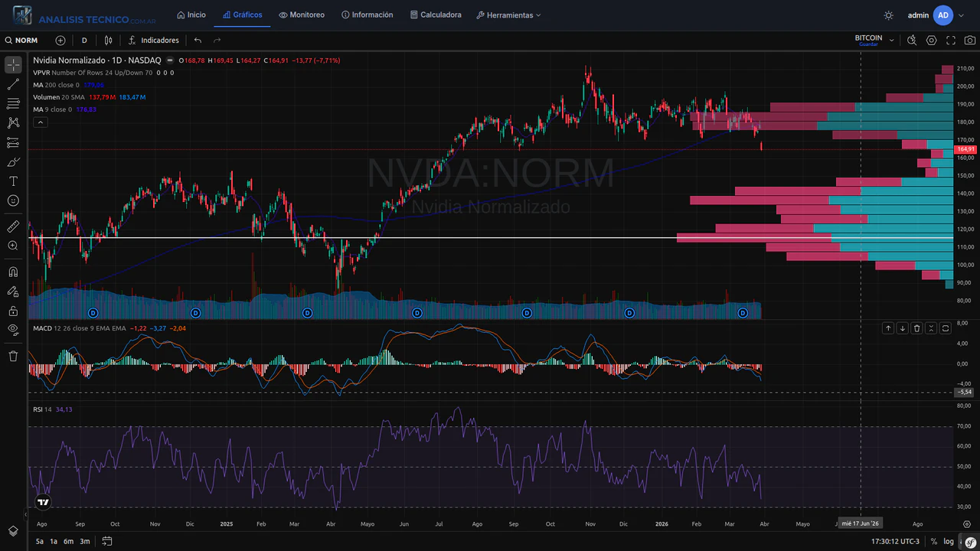The image size is (980, 551).
Task: Open the chart patterns tool
Action: 13,122
